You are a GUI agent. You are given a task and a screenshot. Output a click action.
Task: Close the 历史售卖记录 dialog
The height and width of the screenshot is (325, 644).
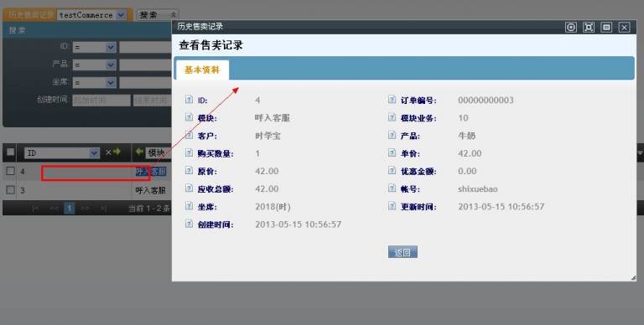[624, 27]
